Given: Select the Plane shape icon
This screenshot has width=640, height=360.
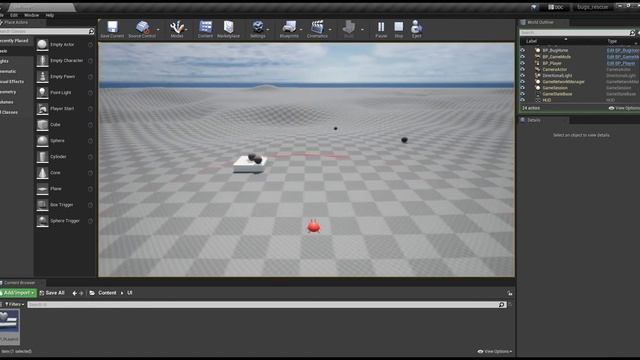Looking at the screenshot, I should tap(42, 189).
